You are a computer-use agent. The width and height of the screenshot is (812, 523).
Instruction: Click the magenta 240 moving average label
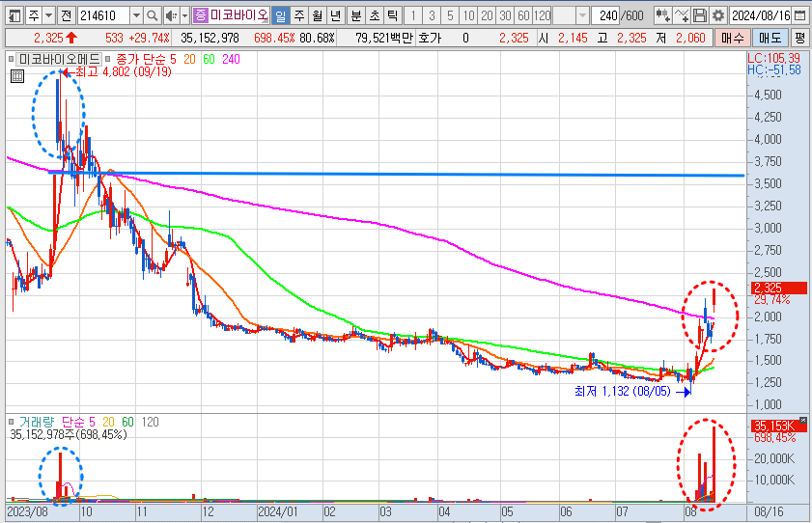coord(231,59)
